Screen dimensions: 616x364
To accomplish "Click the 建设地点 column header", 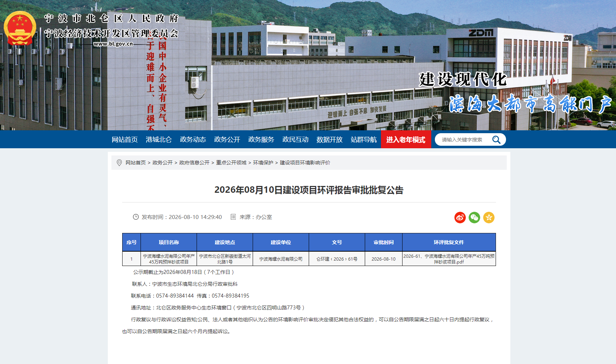I will coord(225,242).
